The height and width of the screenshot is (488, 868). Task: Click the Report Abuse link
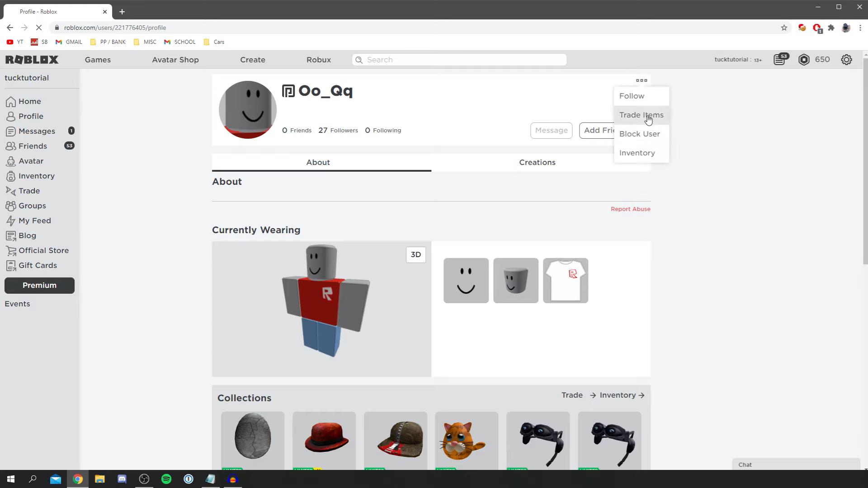[630, 209]
